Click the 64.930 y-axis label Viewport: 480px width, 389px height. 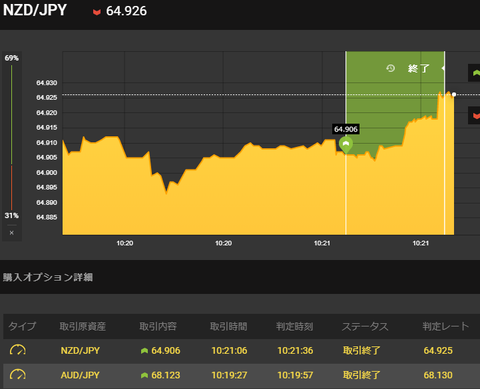coord(47,83)
